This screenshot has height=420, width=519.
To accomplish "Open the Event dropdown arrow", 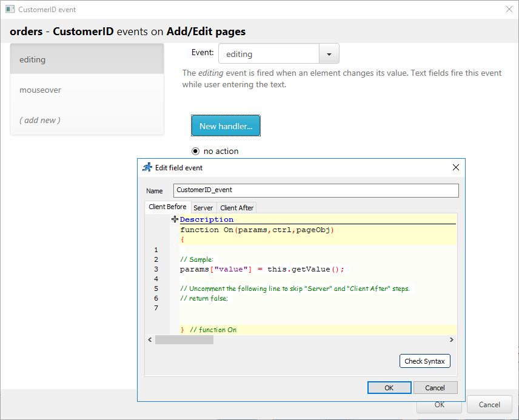I will coord(329,54).
